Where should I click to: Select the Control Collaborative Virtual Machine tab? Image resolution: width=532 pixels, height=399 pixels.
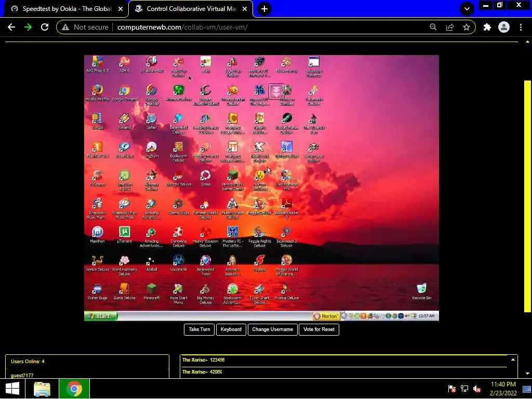[191, 9]
